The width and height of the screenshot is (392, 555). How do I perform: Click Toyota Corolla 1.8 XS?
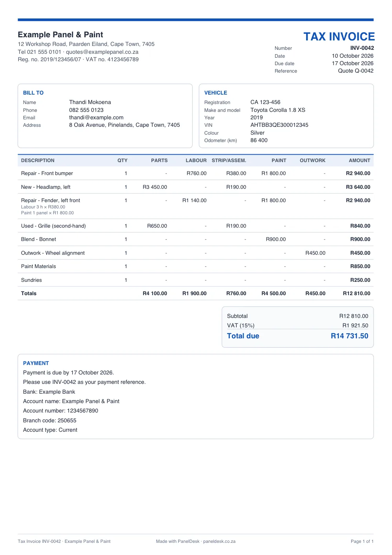pyautogui.click(x=278, y=110)
